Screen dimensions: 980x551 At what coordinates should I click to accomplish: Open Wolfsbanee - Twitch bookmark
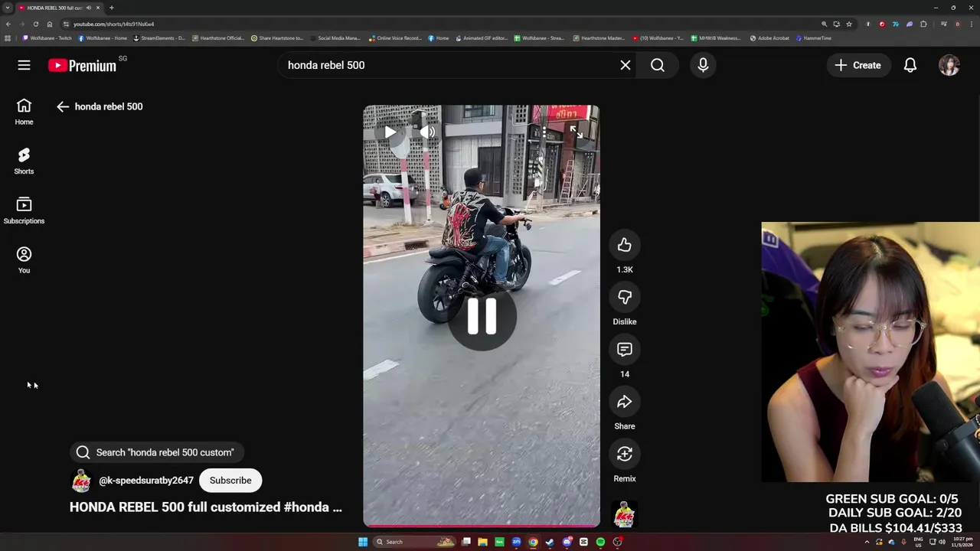[47, 38]
